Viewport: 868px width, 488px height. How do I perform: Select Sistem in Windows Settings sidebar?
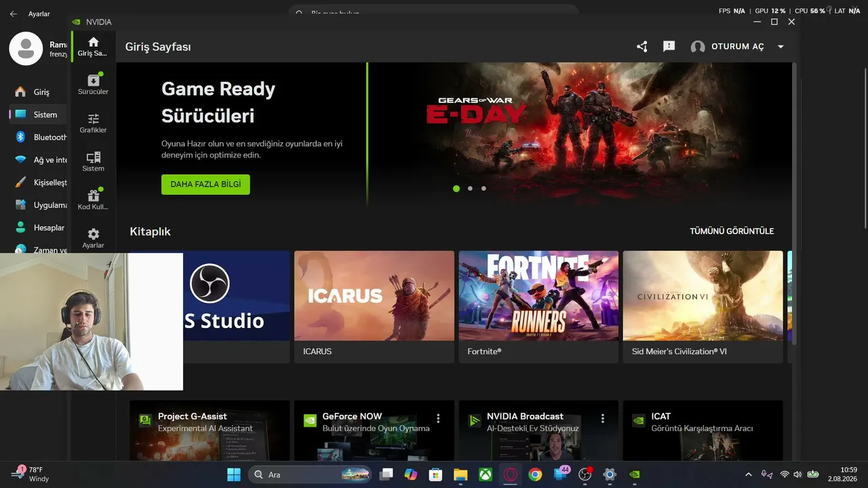[x=39, y=115]
